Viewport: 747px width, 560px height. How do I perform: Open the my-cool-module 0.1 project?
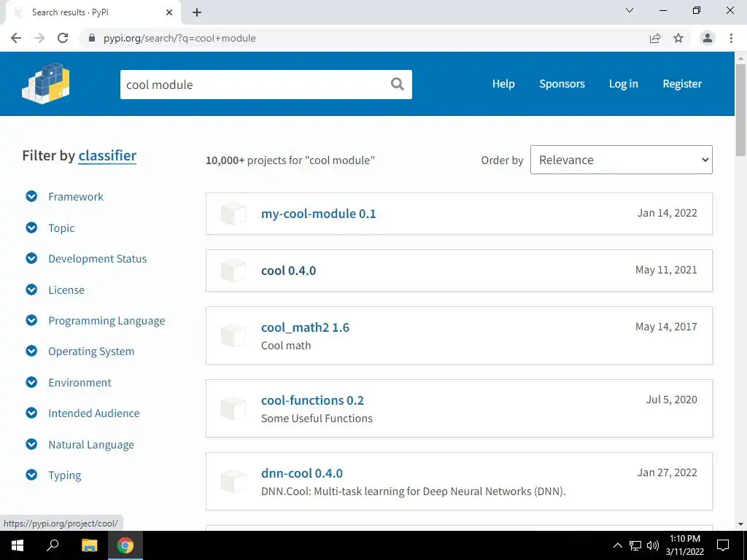point(318,214)
